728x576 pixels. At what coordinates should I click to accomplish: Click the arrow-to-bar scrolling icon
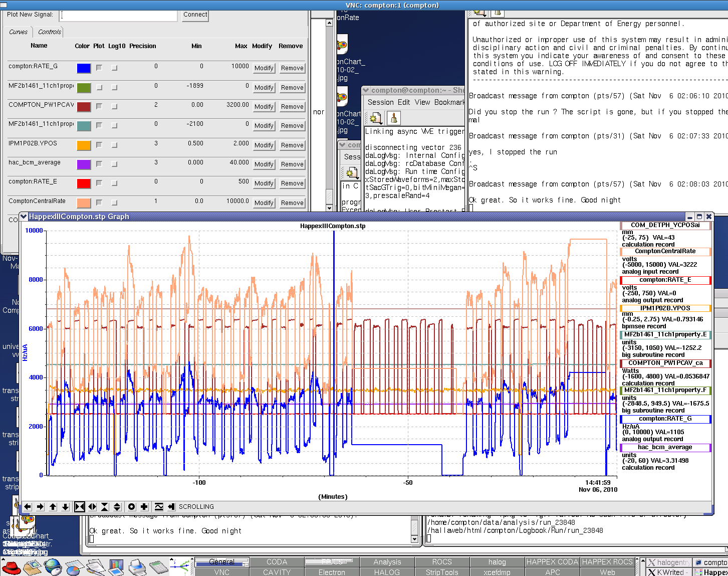tap(171, 507)
